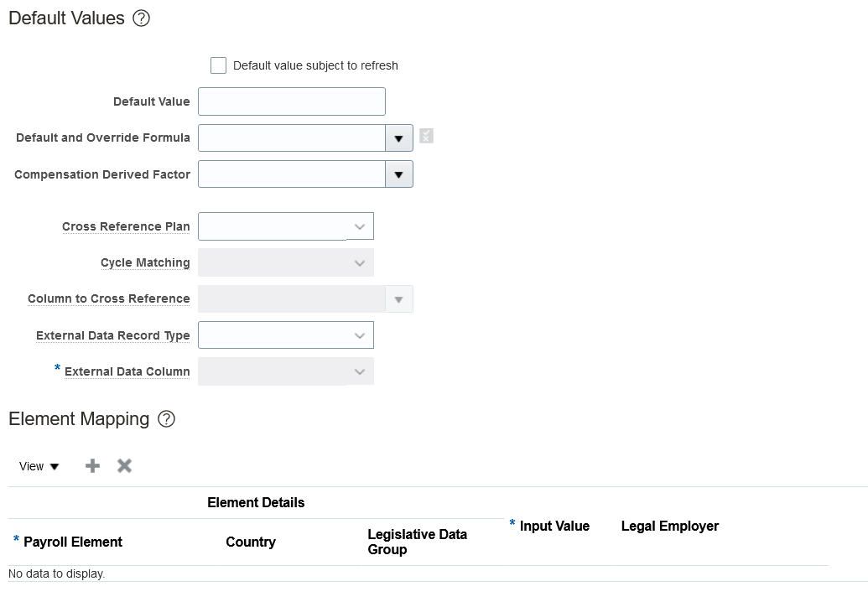Screen dimensions: 868x607
Task: Open Compensation Derived Factor dropdown arrow
Action: pyautogui.click(x=399, y=174)
